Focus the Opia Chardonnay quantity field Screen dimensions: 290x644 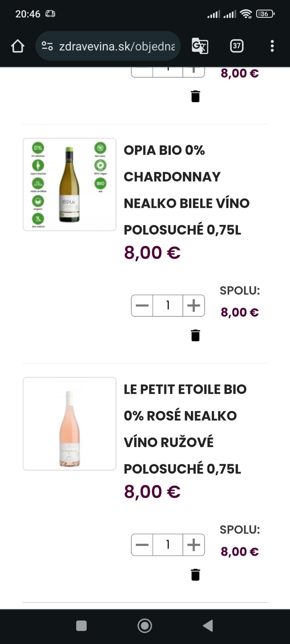coord(168,305)
